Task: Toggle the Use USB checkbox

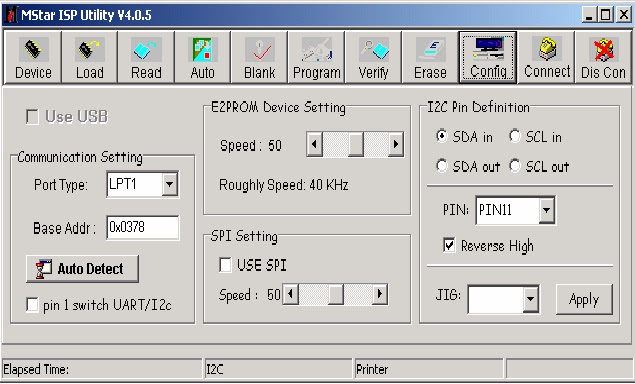Action: pos(32,117)
